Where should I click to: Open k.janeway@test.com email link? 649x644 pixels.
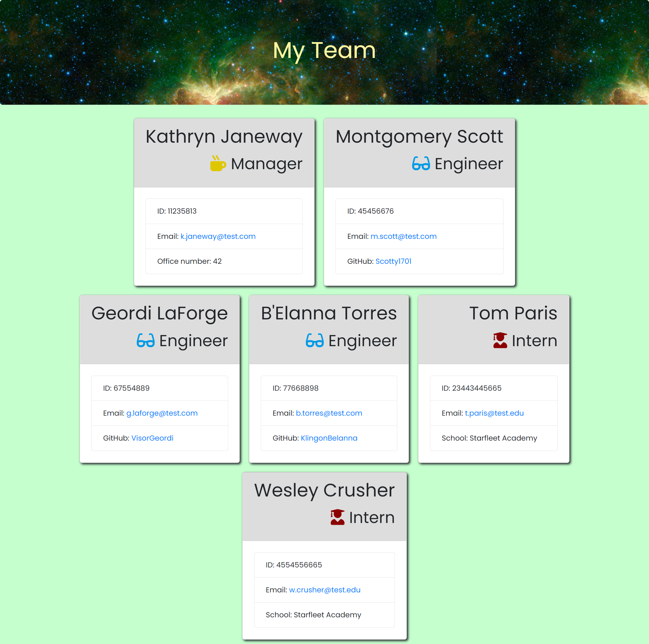(218, 236)
